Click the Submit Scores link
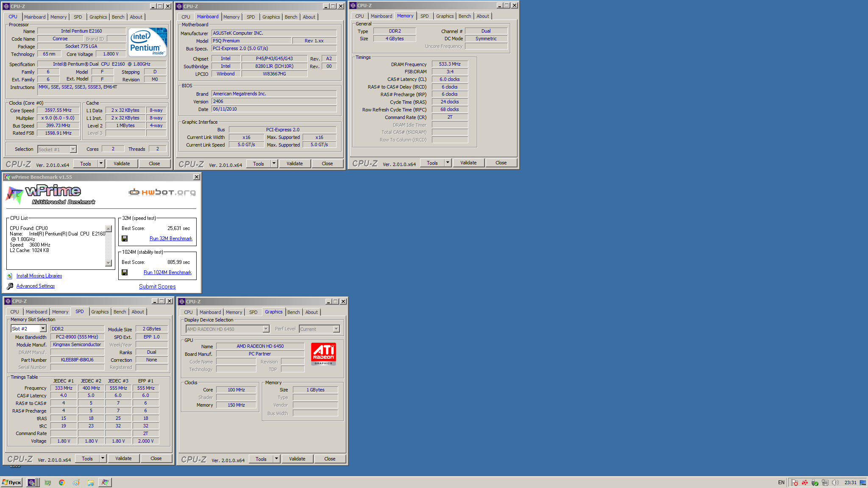 [x=157, y=287]
